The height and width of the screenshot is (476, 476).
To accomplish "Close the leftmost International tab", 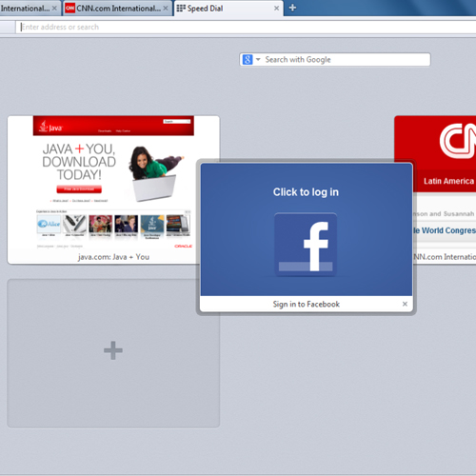I will [54, 9].
